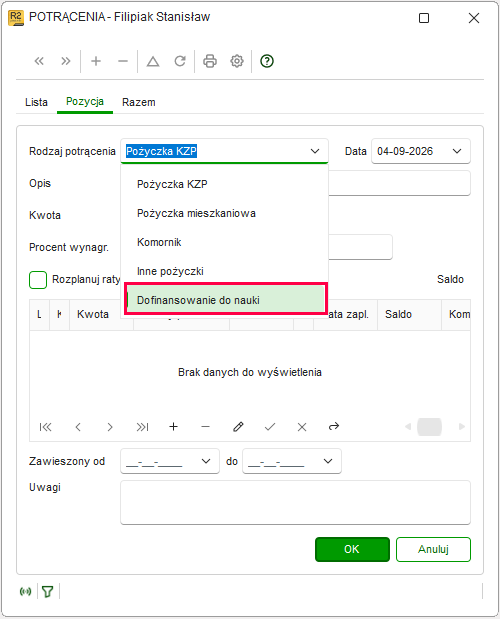500x619 pixels.
Task: Click the Anuluj button
Action: (433, 549)
